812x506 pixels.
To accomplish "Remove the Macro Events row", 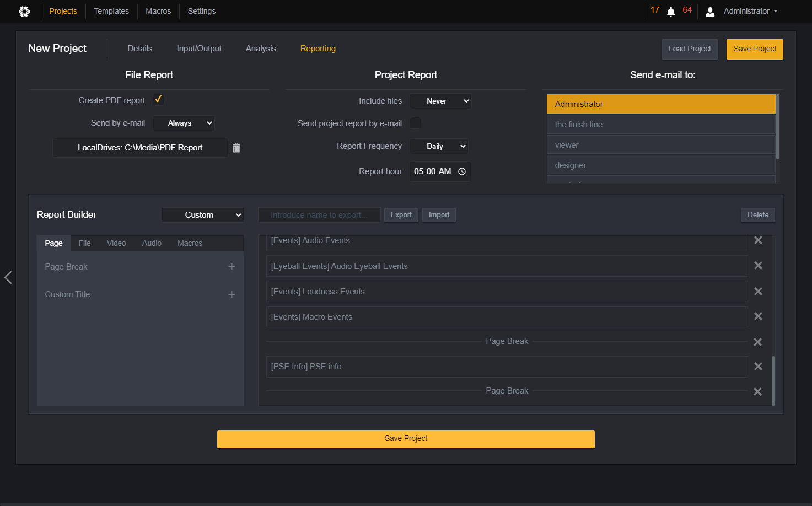I will 758,316.
